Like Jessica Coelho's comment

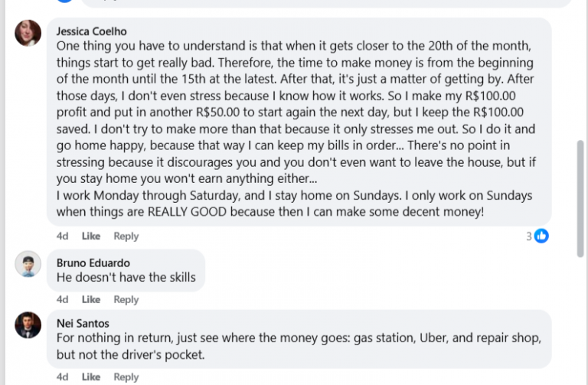coord(91,236)
